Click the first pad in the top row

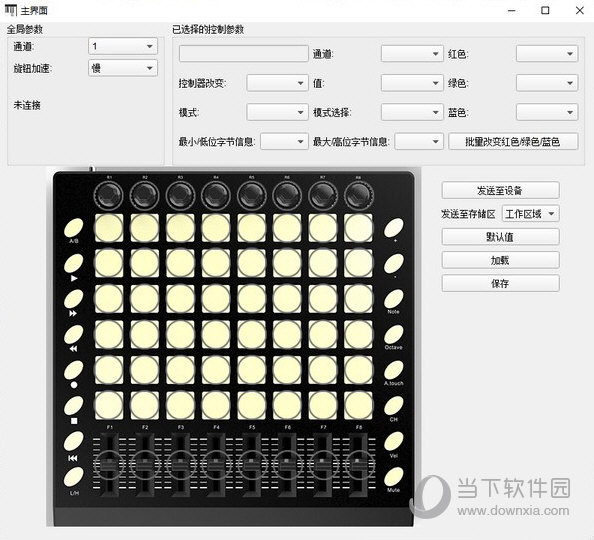[109, 228]
